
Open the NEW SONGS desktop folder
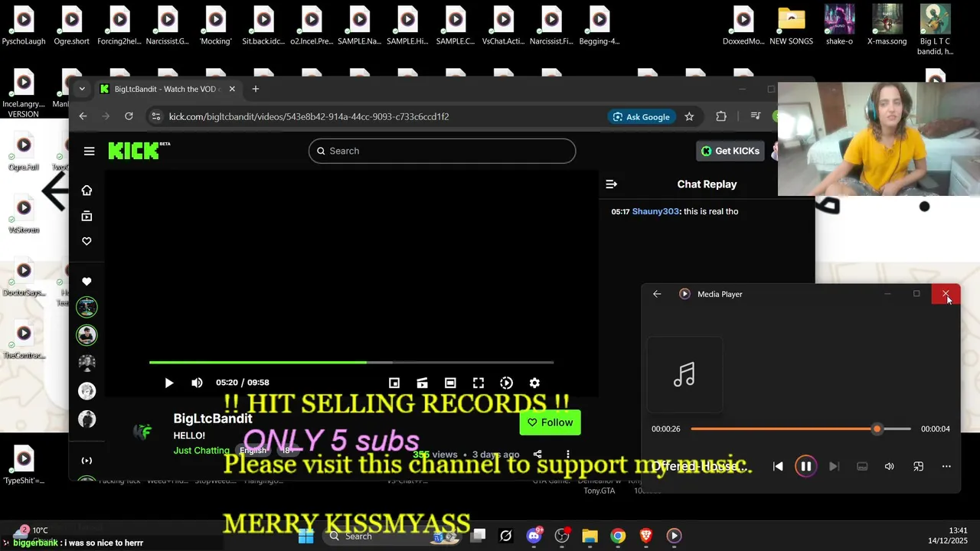[791, 27]
